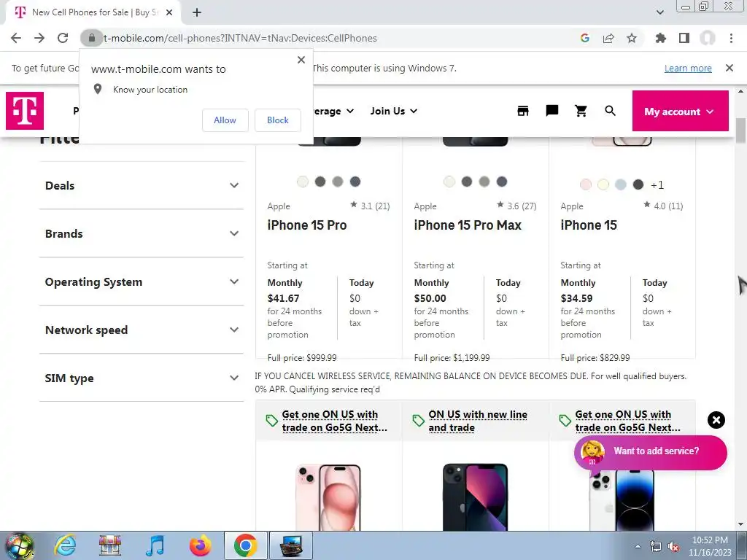
Task: Click the iPhone 15 4.0 star rating
Action: [x=663, y=206]
